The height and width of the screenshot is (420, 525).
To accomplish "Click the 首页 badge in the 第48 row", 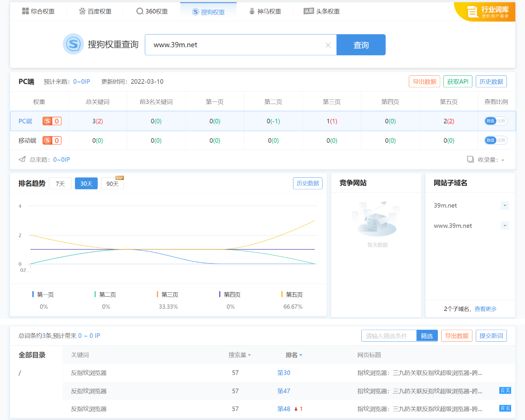I will pos(505,408).
